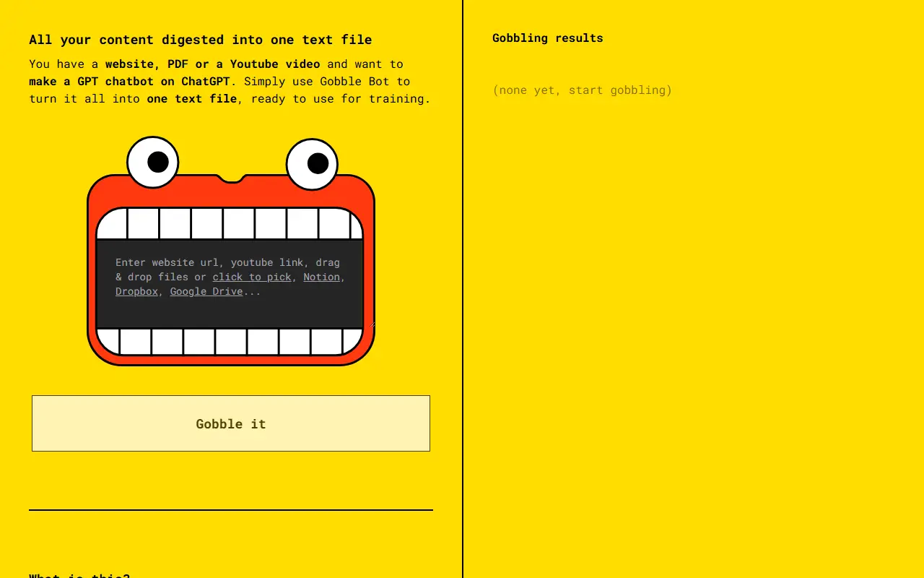
Task: Click the textarea resize handle corner
Action: [x=372, y=324]
